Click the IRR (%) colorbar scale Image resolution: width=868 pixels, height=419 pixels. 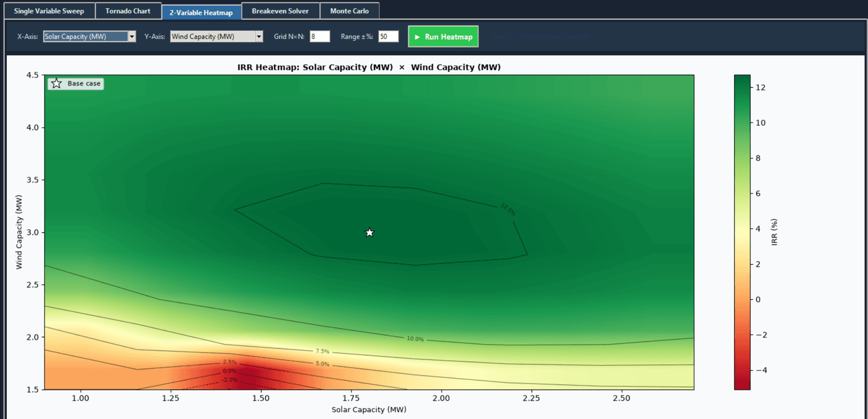pos(742,232)
